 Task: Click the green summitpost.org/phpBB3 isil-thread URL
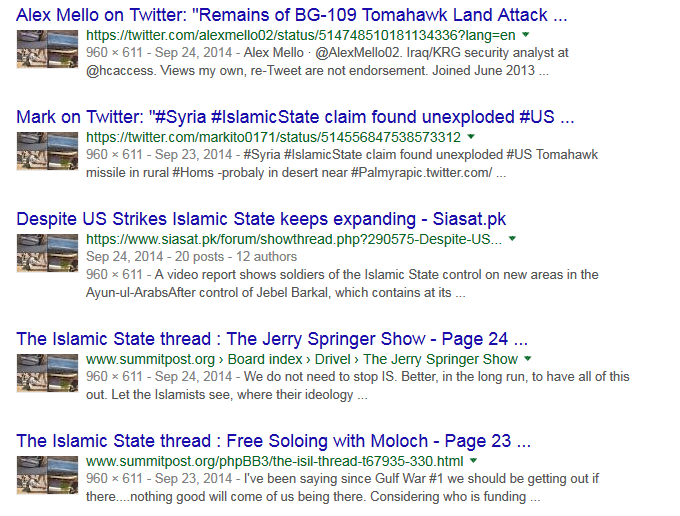[274, 461]
